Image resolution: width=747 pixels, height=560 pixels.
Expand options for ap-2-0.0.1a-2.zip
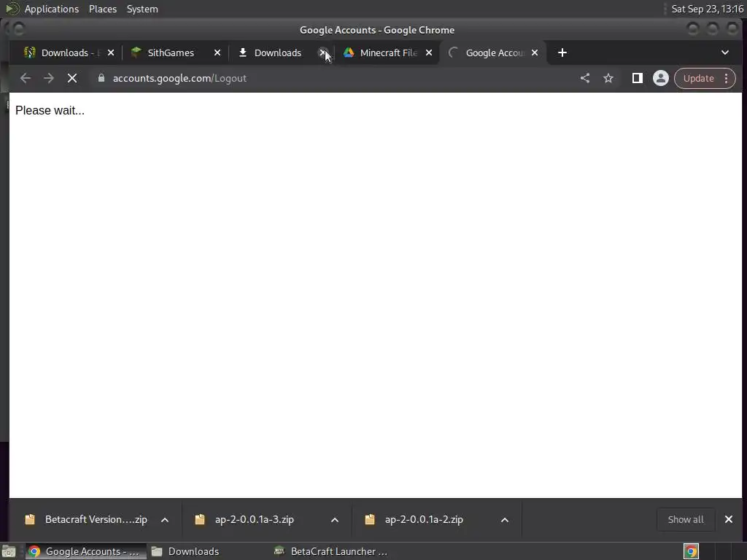(505, 520)
